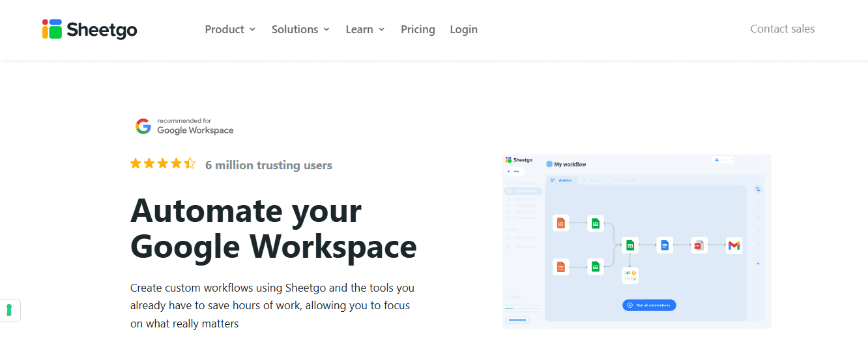
Task: Click the Google Sheets node feeding Google Docs
Action: pyautogui.click(x=630, y=245)
